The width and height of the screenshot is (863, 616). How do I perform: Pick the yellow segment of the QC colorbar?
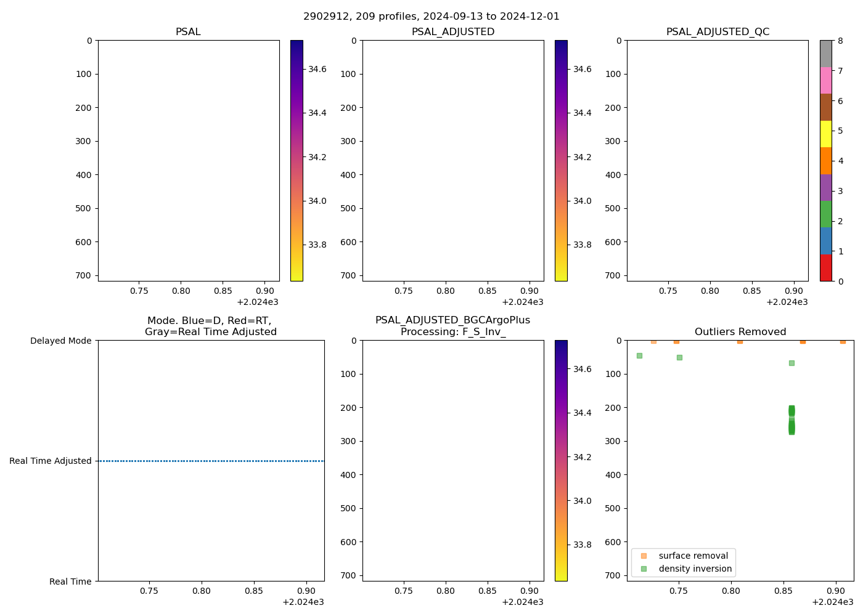(x=826, y=134)
